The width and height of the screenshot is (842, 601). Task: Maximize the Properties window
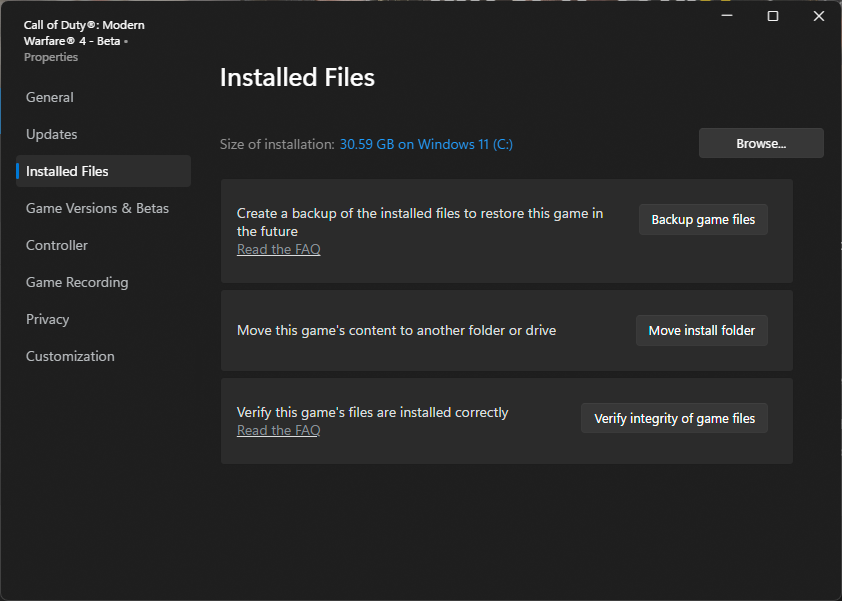click(x=773, y=16)
